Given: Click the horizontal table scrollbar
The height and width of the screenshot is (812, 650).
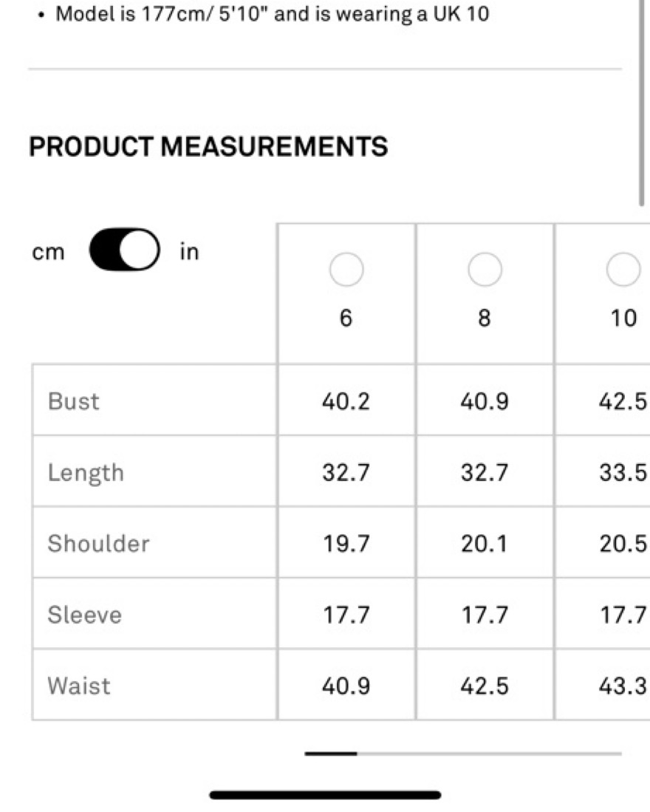Looking at the screenshot, I should tap(463, 754).
